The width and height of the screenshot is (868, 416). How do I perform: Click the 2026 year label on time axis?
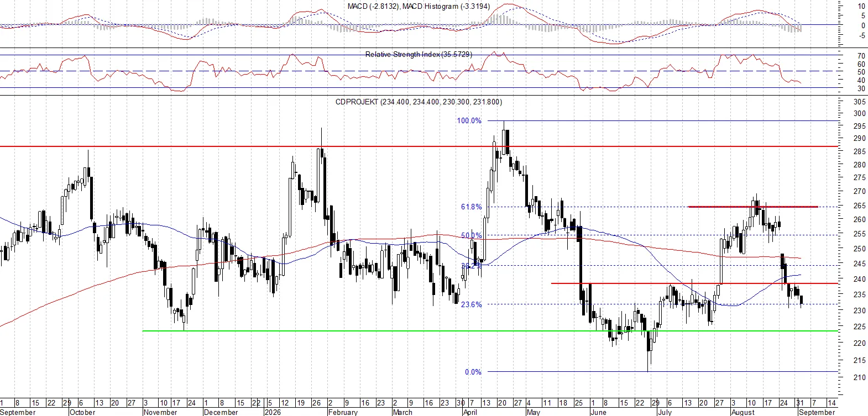pos(273,412)
